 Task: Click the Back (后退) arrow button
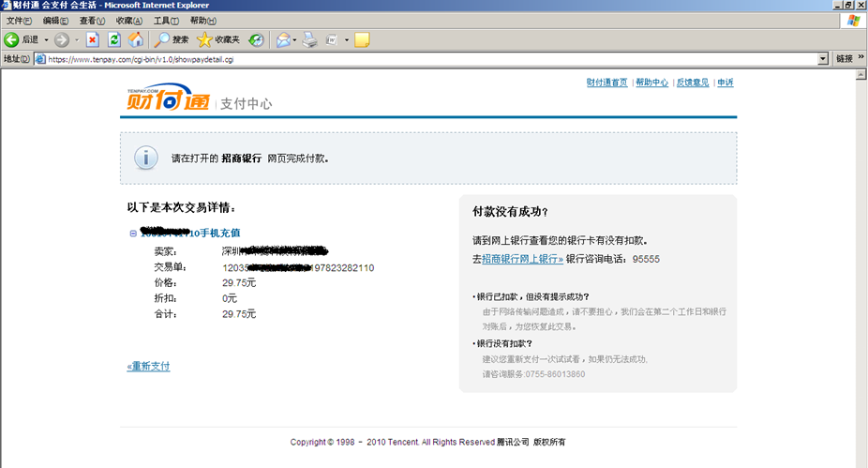(x=12, y=39)
